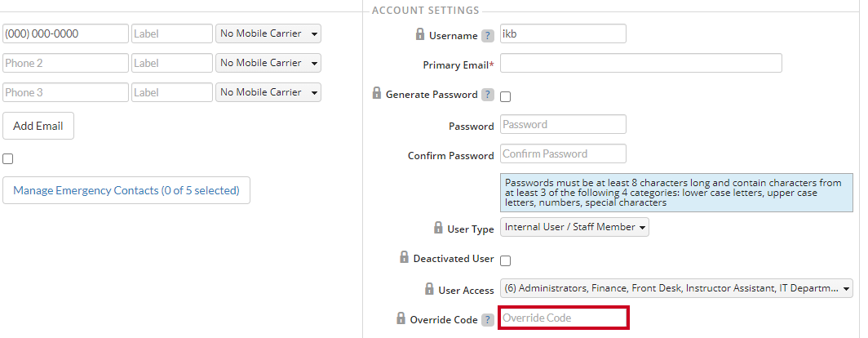
Task: Click the lock icon beside Generate Password
Action: 377,93
